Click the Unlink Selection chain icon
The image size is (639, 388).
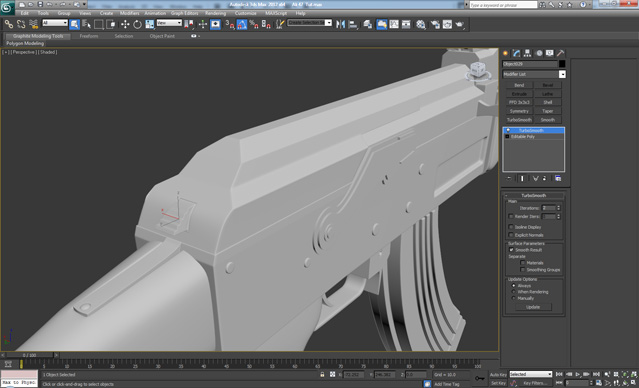pyautogui.click(x=21, y=24)
